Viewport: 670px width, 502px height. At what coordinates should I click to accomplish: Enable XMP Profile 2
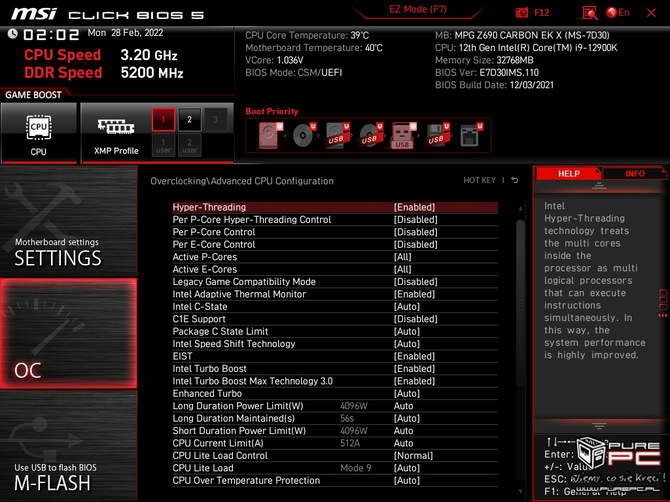pos(189,120)
